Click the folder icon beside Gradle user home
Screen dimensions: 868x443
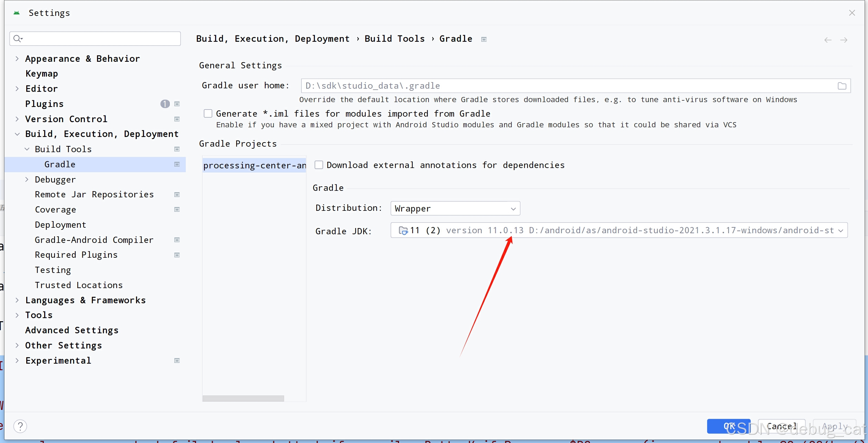pyautogui.click(x=842, y=86)
